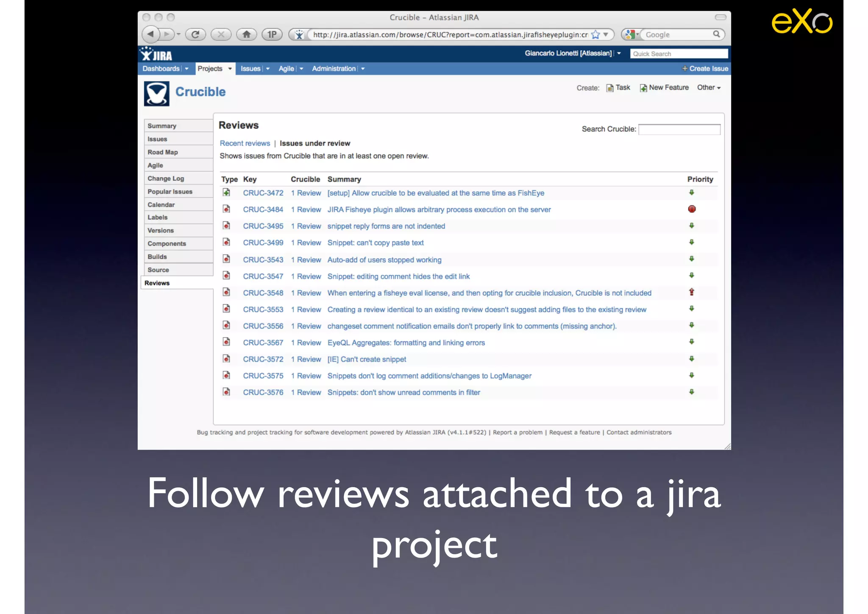Open issue key CRUC-3543
The width and height of the screenshot is (868, 614).
click(x=263, y=260)
